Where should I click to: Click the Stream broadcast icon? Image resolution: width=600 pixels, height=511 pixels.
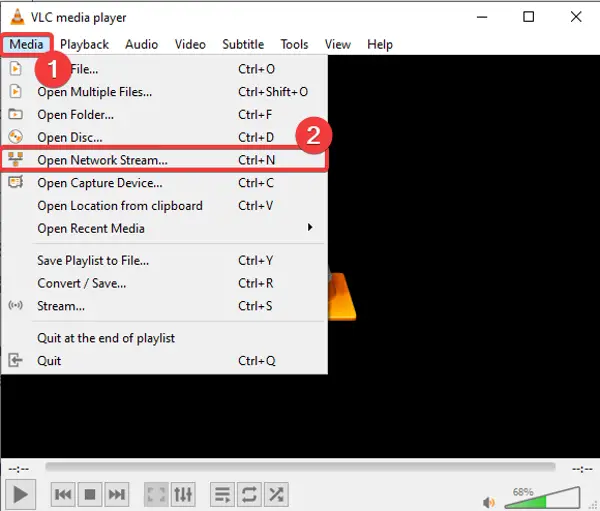pos(16,305)
